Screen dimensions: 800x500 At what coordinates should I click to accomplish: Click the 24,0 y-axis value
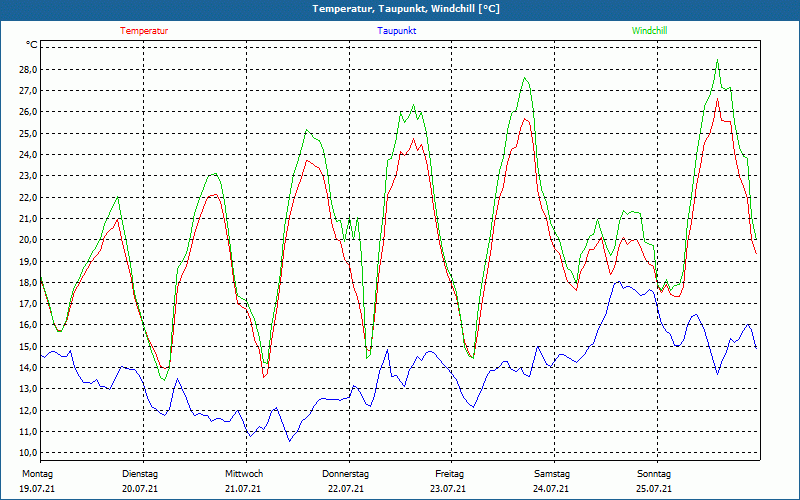[28, 155]
